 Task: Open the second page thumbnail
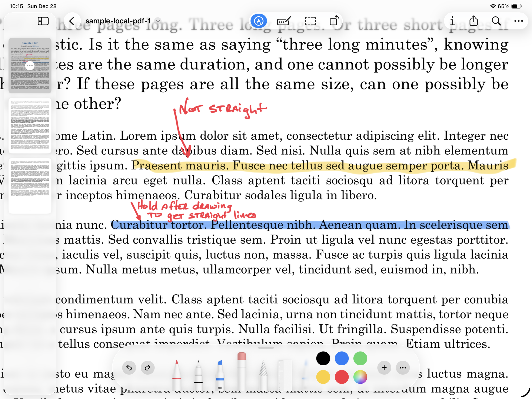pyautogui.click(x=30, y=126)
